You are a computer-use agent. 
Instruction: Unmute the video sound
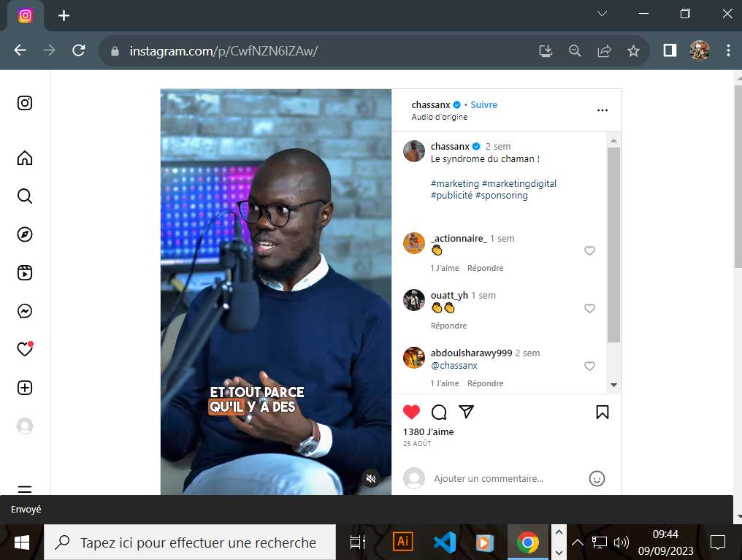point(371,478)
